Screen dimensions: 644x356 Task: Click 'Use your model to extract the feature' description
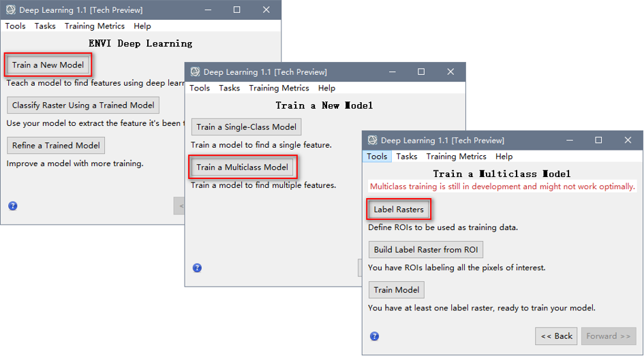[95, 123]
